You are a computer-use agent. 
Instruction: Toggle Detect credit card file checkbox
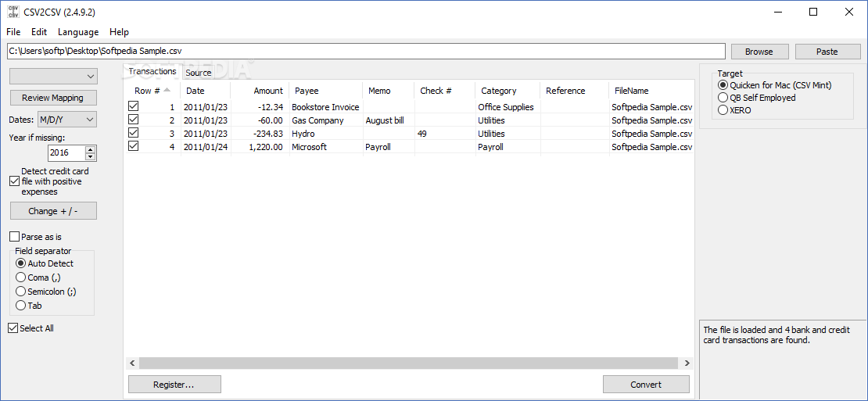14,181
